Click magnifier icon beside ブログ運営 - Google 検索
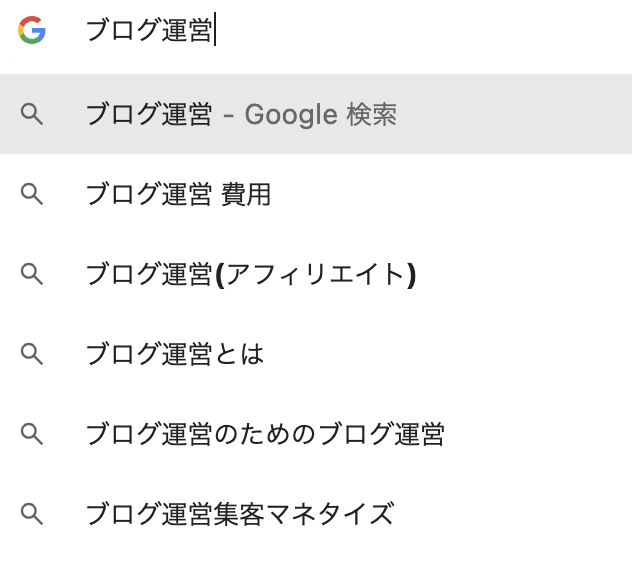This screenshot has width=632, height=572. (32, 114)
